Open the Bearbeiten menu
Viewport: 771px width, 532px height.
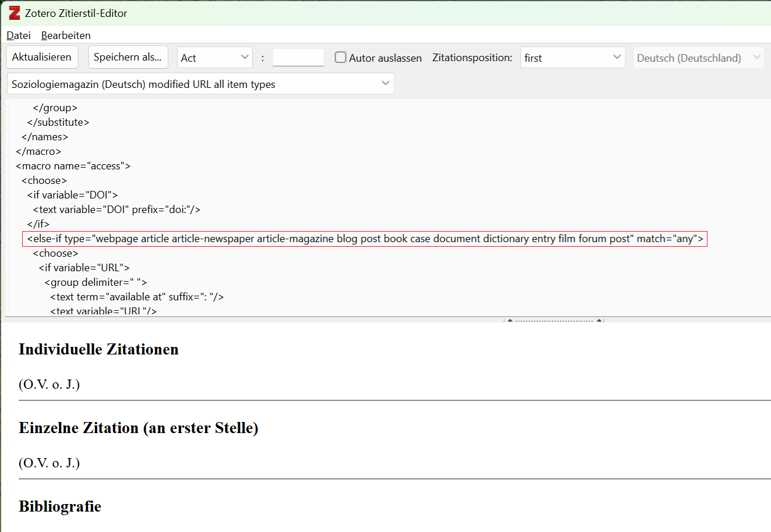pyautogui.click(x=66, y=36)
